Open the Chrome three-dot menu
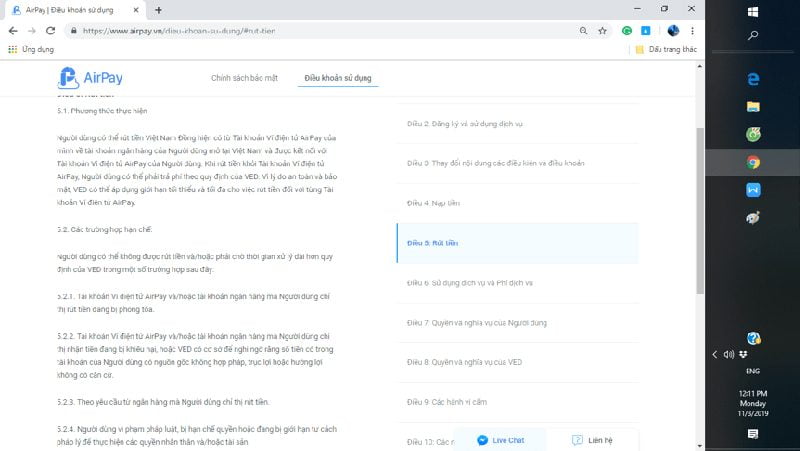 (692, 31)
